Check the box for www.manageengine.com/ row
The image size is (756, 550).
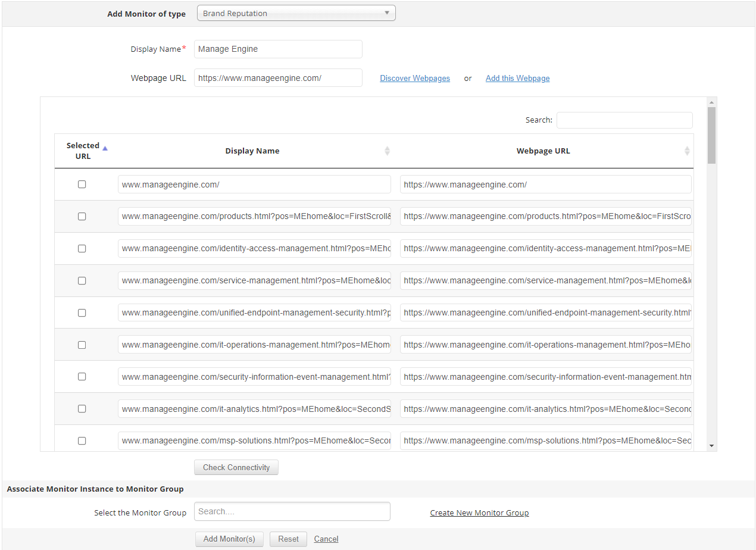click(82, 184)
